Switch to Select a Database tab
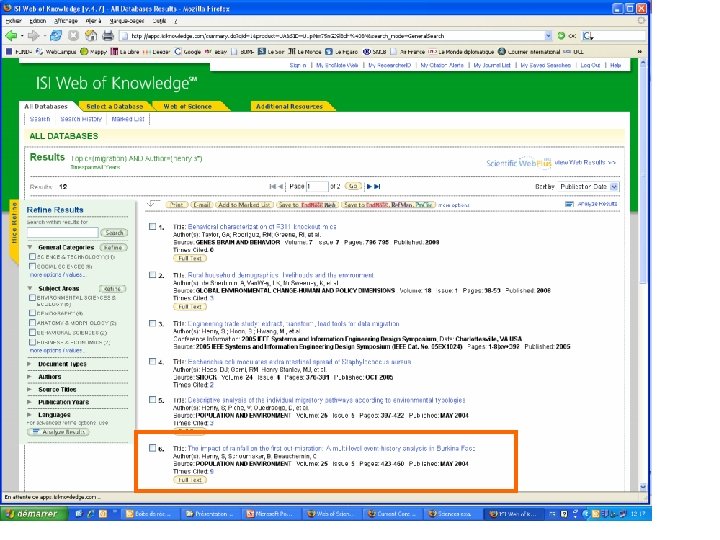Screen dimensions: 720x540 (115, 106)
